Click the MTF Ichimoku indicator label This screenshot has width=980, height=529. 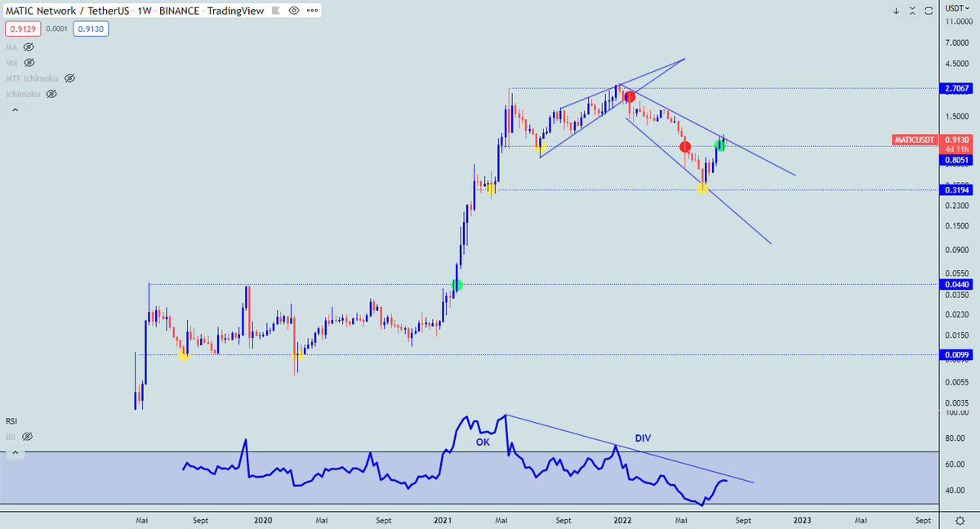point(32,78)
